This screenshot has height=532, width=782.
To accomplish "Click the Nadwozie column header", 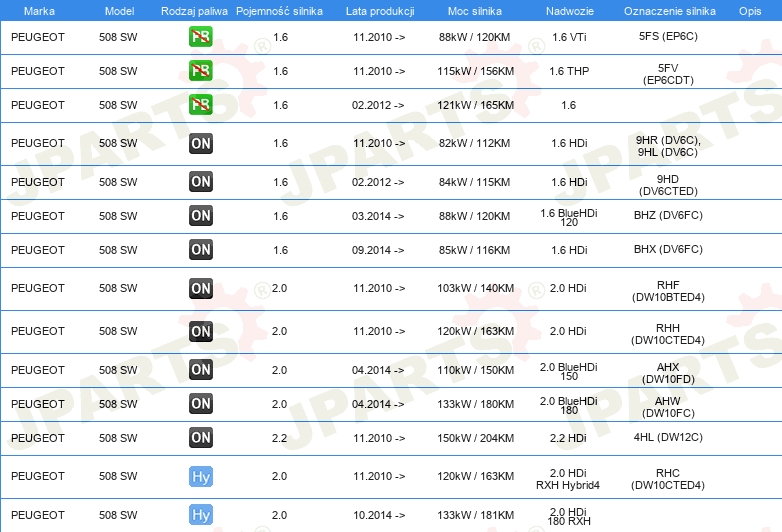I will coord(570,11).
